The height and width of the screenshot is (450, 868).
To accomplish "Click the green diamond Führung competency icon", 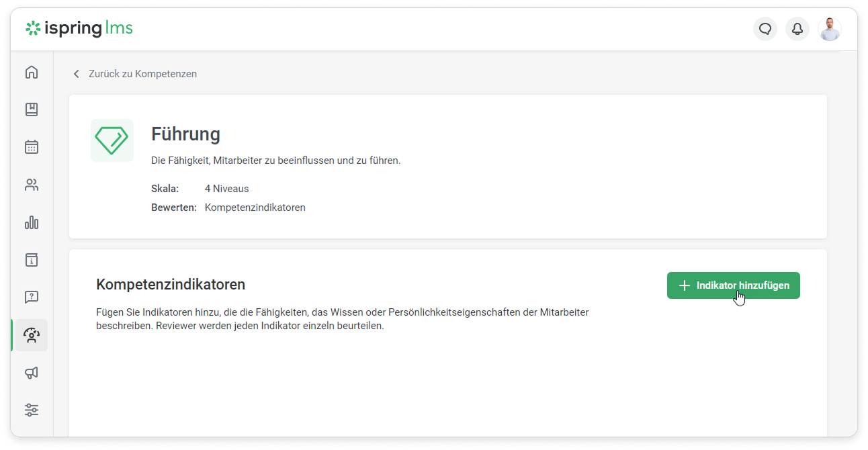I will tap(112, 140).
